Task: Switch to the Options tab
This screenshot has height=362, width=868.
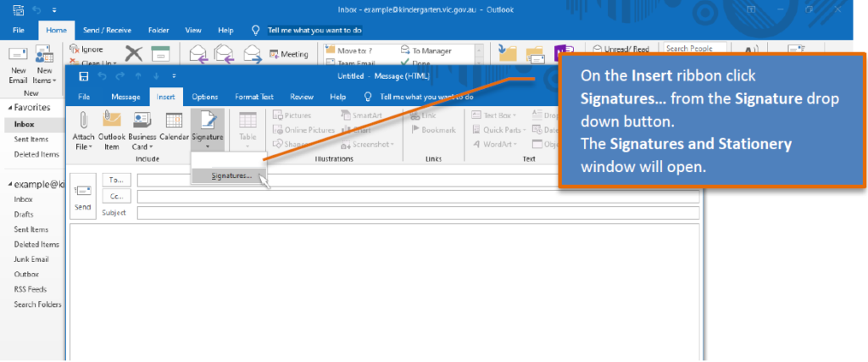Action: [x=205, y=97]
